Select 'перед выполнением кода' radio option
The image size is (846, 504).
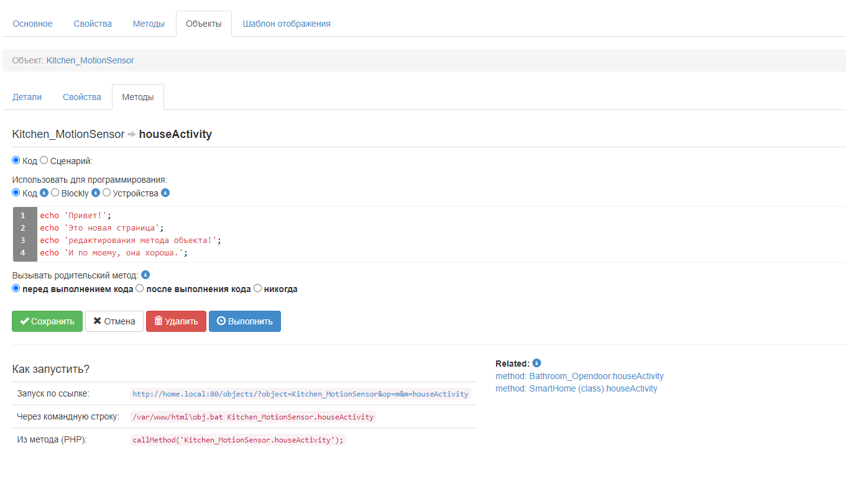point(16,288)
